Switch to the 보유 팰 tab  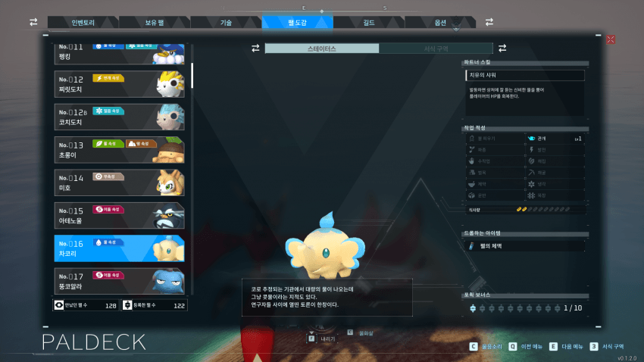pos(155,23)
